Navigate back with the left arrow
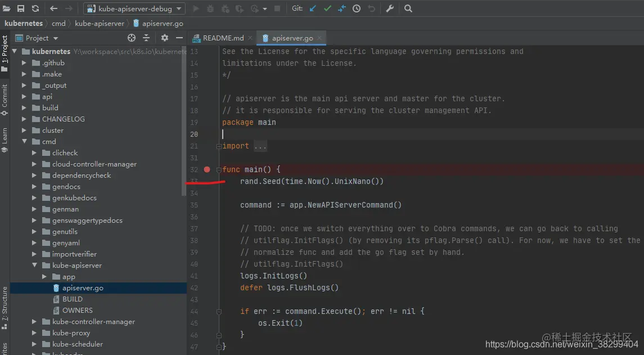Viewport: 644px width, 355px height. coord(54,8)
